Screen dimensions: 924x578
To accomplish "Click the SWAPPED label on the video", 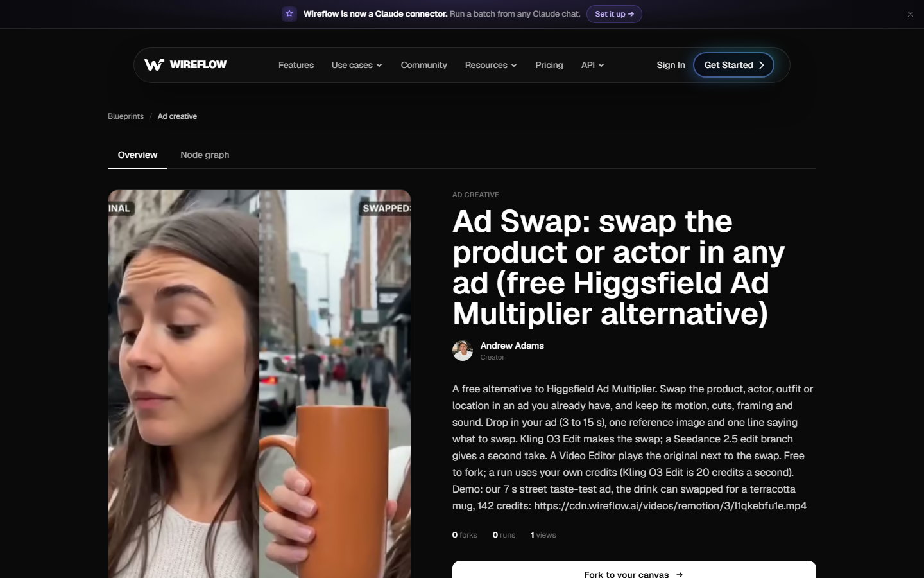I will (x=386, y=208).
